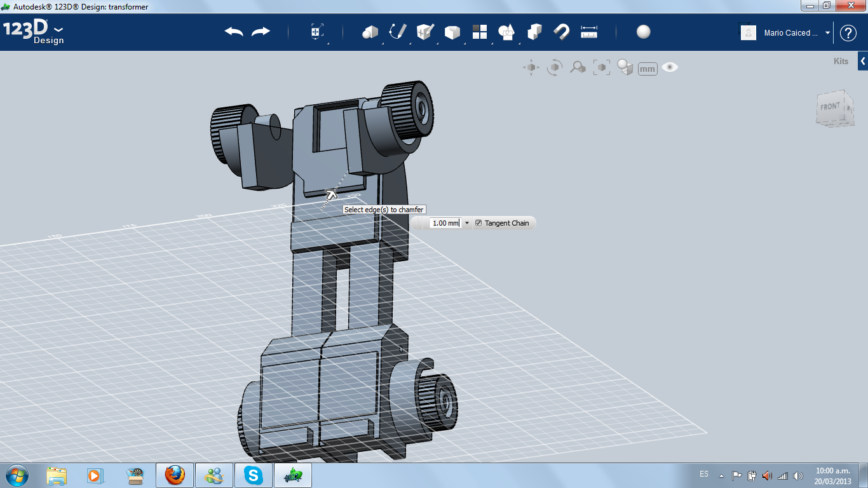Open the Construct tools menu
This screenshot has height=488, width=868.
[424, 32]
